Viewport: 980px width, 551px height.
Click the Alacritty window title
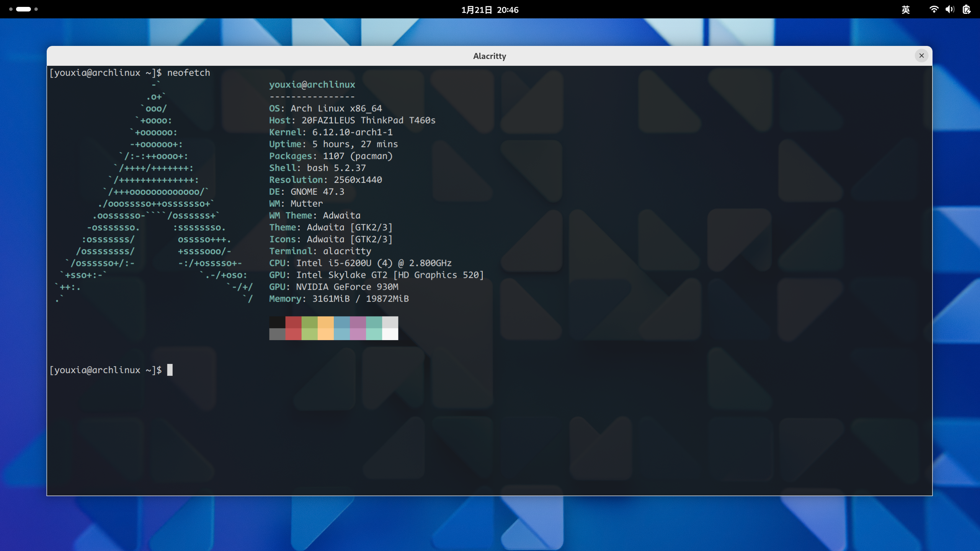[490, 56]
